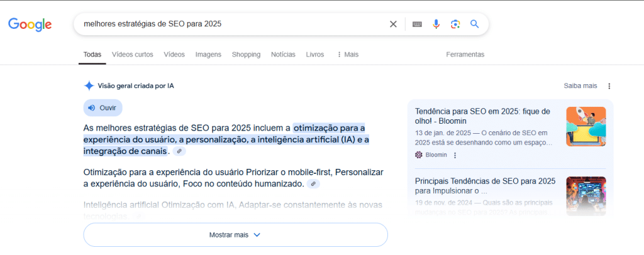644x255 pixels.
Task: Open Google Lens image search
Action: tap(455, 24)
